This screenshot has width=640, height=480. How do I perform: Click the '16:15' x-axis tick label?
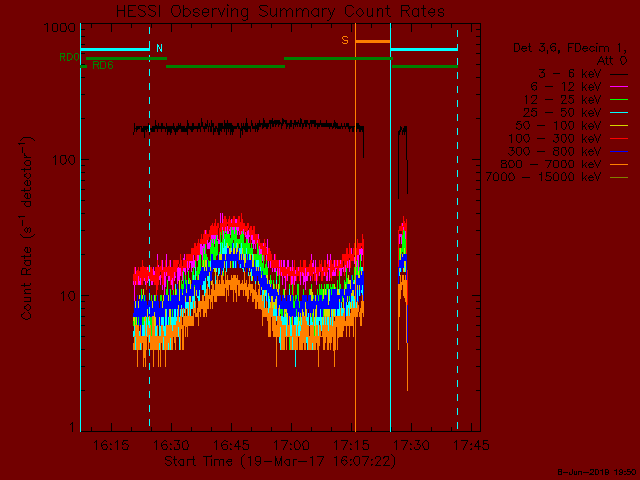coord(111,445)
